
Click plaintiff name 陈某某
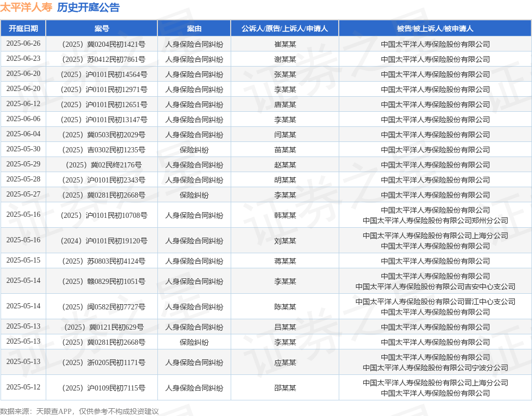[285, 307]
